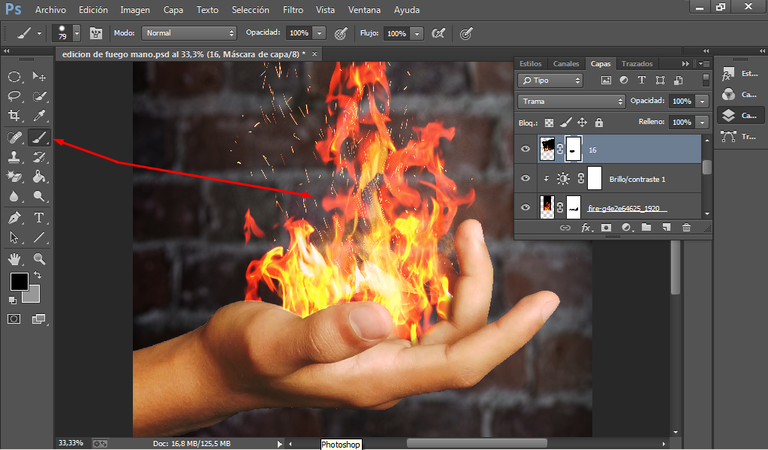Create new adjustment layer icon
This screenshot has width=768, height=450.
click(626, 228)
